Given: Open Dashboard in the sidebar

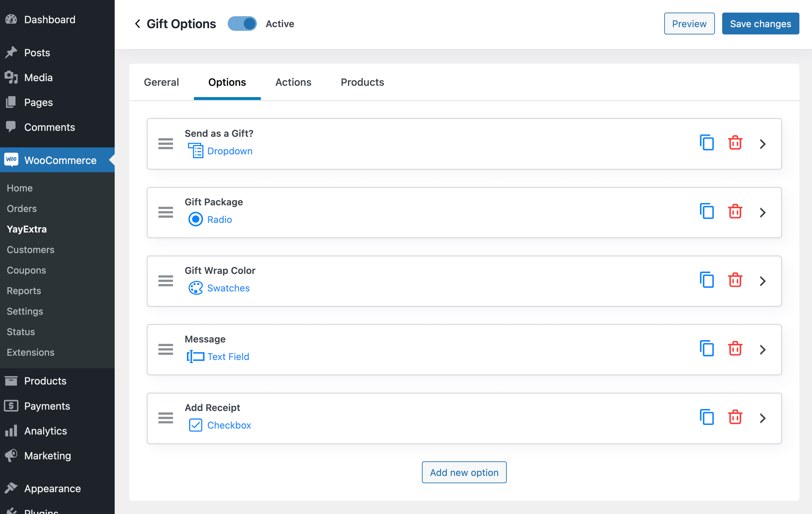Looking at the screenshot, I should (x=57, y=20).
